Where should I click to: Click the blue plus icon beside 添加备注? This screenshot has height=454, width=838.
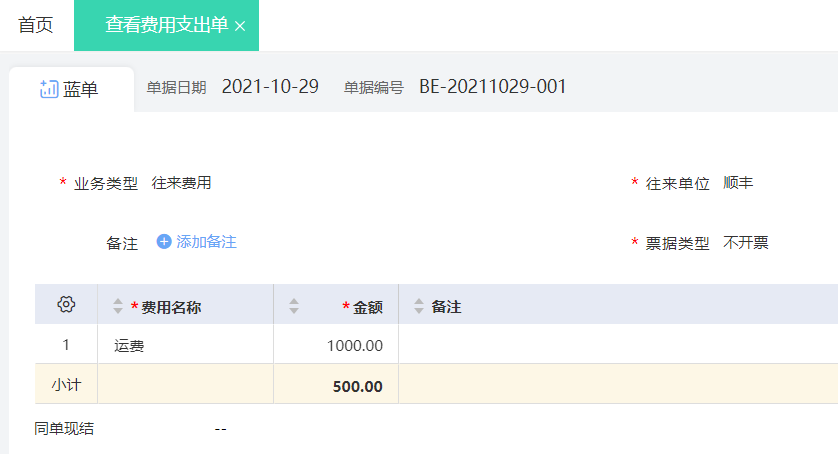(x=164, y=242)
